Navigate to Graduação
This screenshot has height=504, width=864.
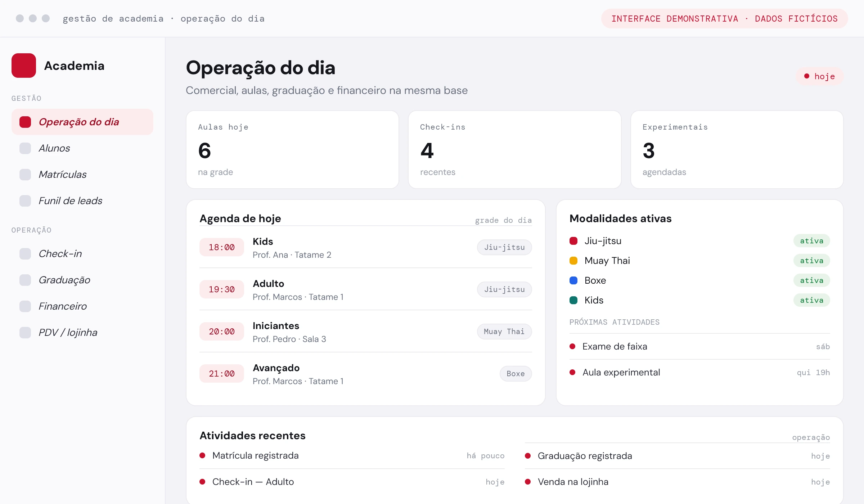pos(82,280)
